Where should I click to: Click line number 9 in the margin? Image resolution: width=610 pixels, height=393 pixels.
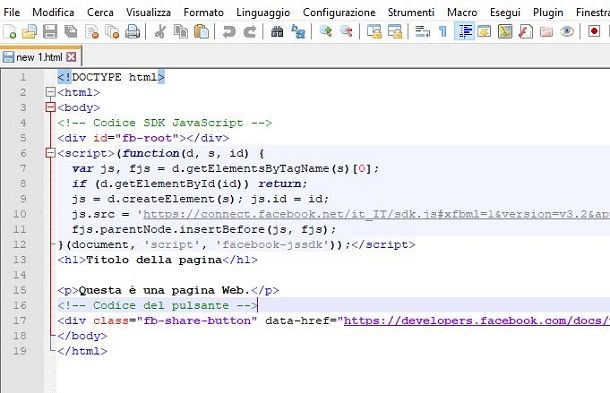(x=23, y=199)
